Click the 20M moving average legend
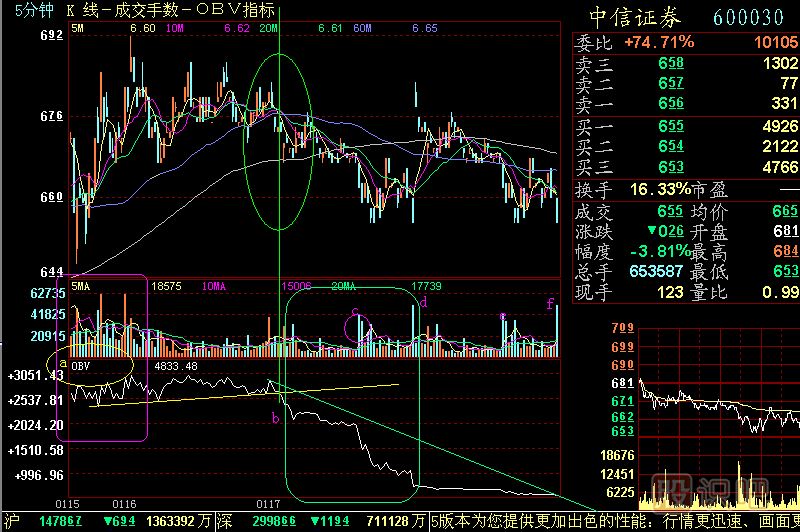800x532 pixels. coord(268,30)
